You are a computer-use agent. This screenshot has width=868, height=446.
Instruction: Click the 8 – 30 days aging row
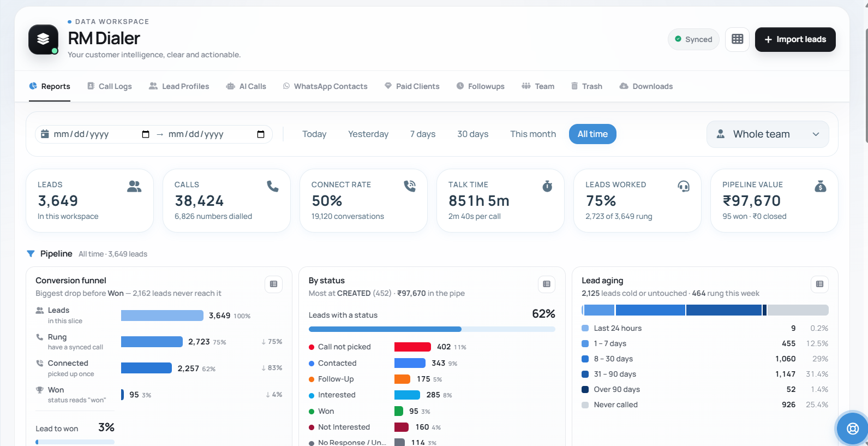pos(705,359)
